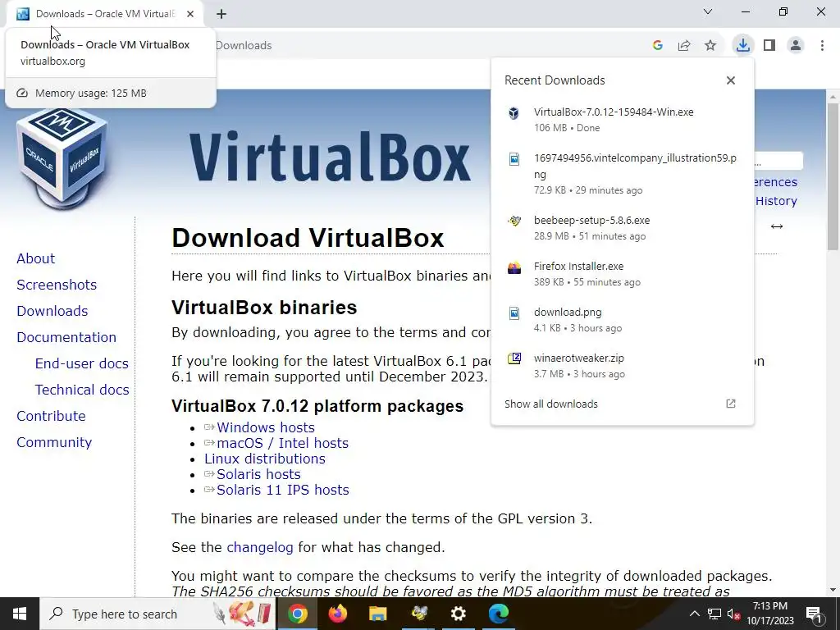Open the Contribute sidebar link
The width and height of the screenshot is (840, 630).
tap(51, 416)
